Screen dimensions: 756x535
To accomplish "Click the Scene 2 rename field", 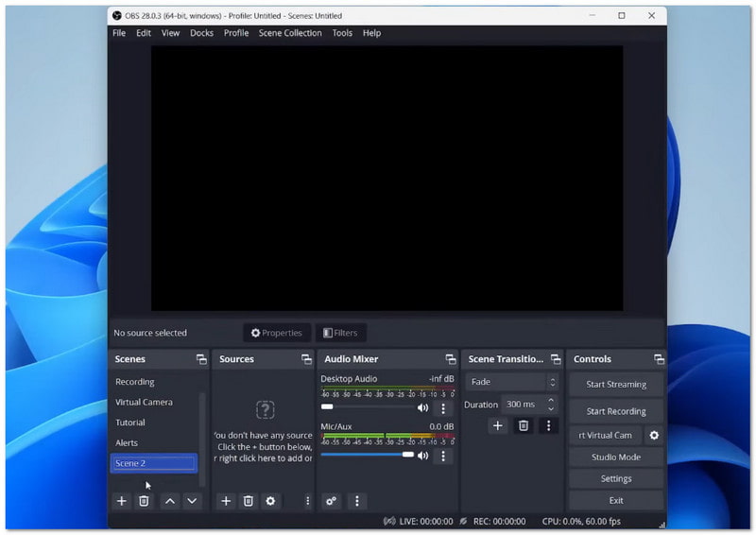I will click(154, 463).
